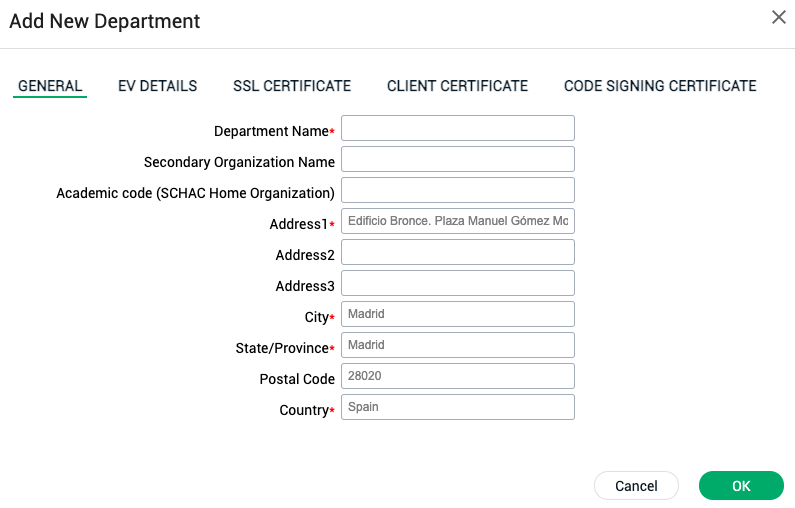Image resolution: width=795 pixels, height=508 pixels.
Task: Focus the Address3 input box
Action: [x=458, y=283]
